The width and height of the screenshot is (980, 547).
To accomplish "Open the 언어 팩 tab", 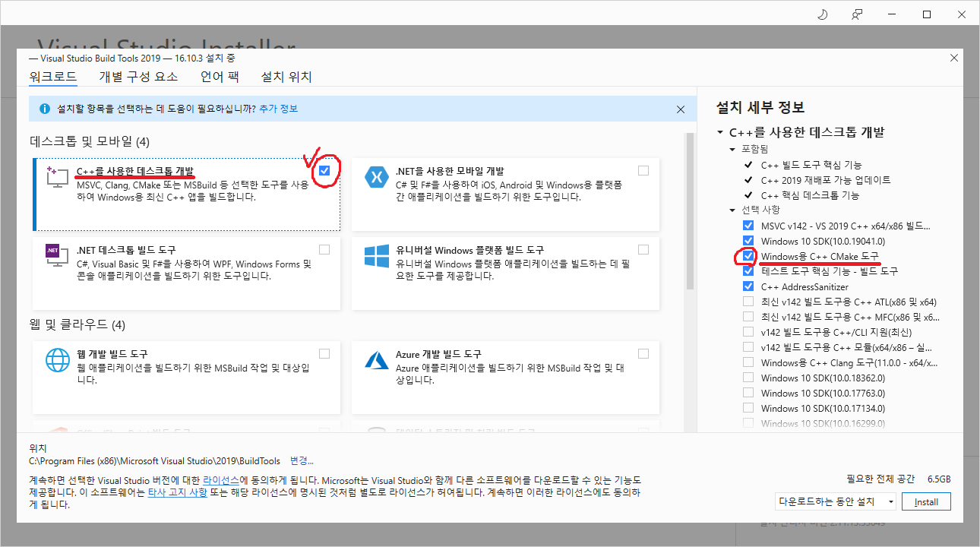I will point(220,77).
